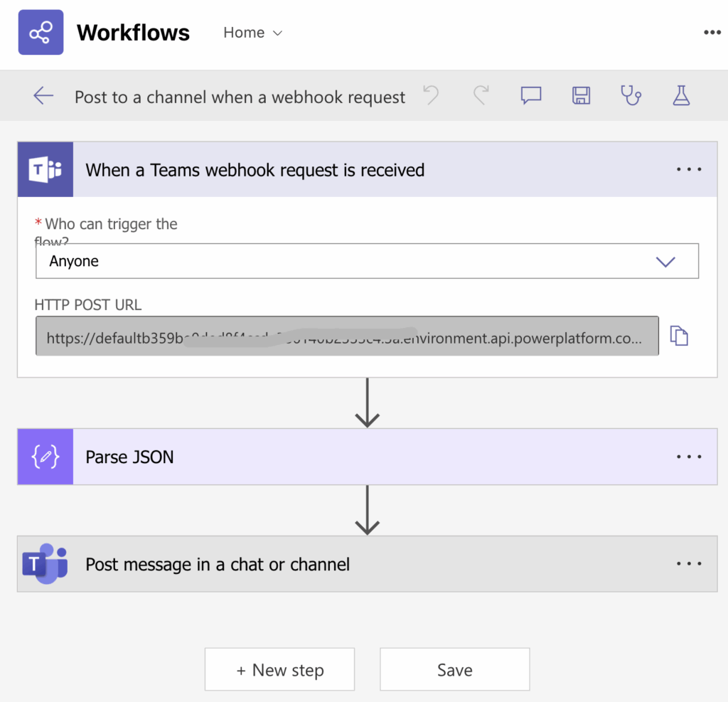Open the Home dropdown menu
Viewport: 728px width, 702px height.
(x=252, y=33)
